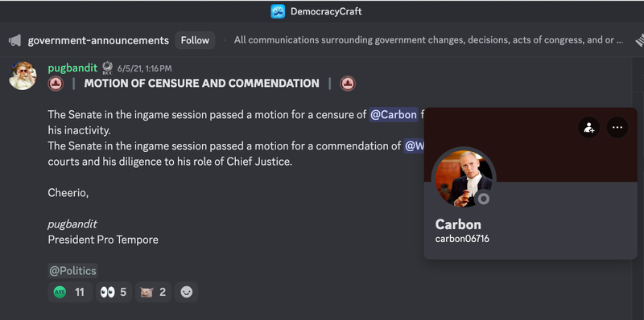This screenshot has height=320, width=644.
Task: Click Carbon's profile avatar in the popout
Action: [x=464, y=178]
